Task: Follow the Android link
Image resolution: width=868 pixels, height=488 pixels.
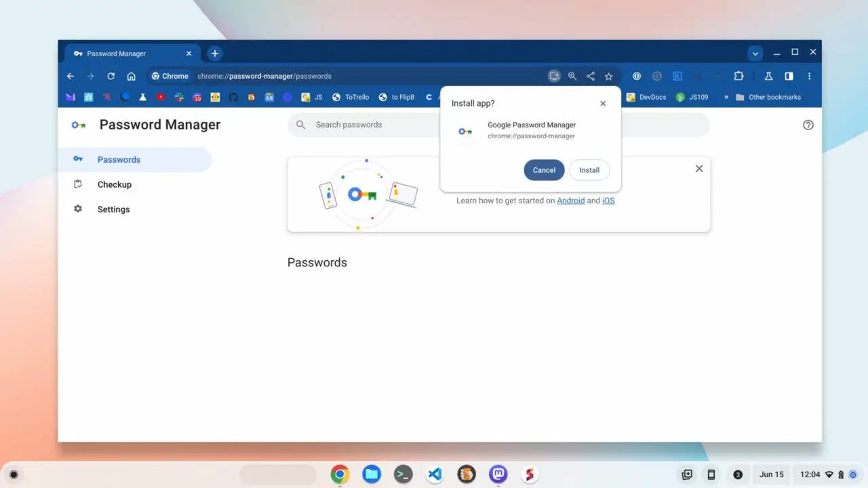Action: click(570, 201)
